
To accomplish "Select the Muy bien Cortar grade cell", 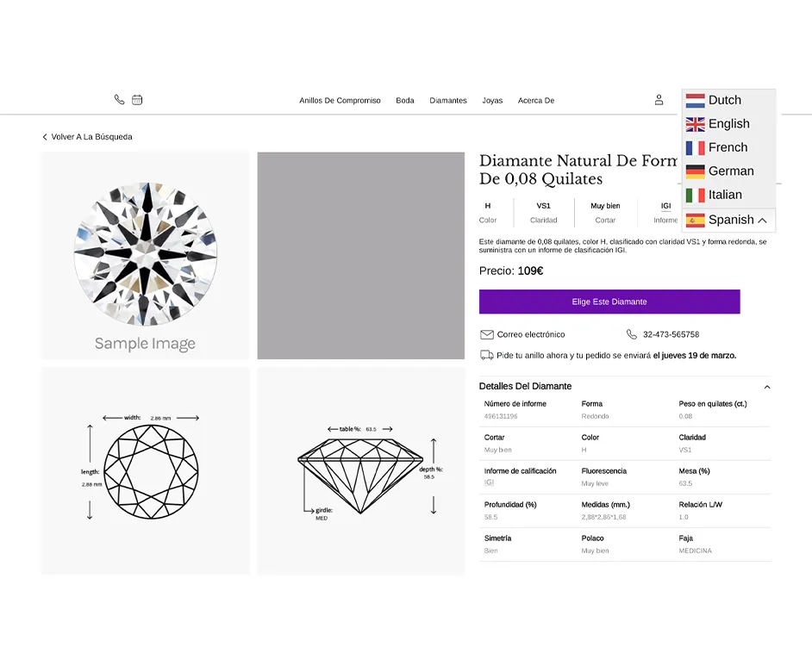I will (x=605, y=212).
